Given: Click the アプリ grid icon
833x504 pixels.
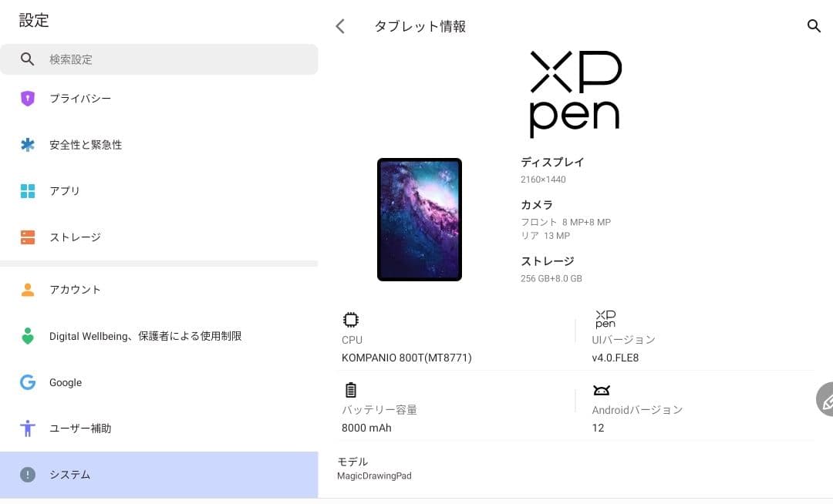Looking at the screenshot, I should tap(28, 190).
